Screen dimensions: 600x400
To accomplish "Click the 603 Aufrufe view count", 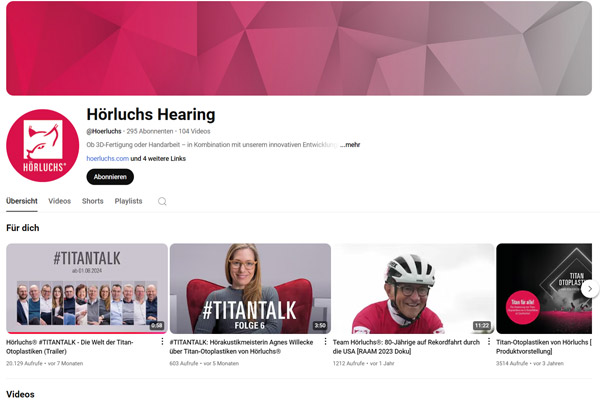I will click(x=184, y=363).
